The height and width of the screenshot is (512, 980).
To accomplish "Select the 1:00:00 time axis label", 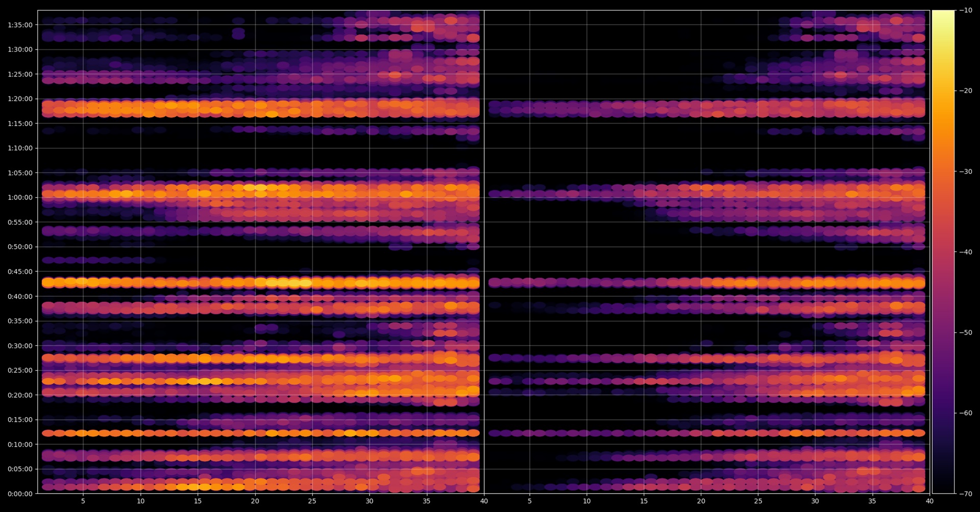I will point(20,198).
